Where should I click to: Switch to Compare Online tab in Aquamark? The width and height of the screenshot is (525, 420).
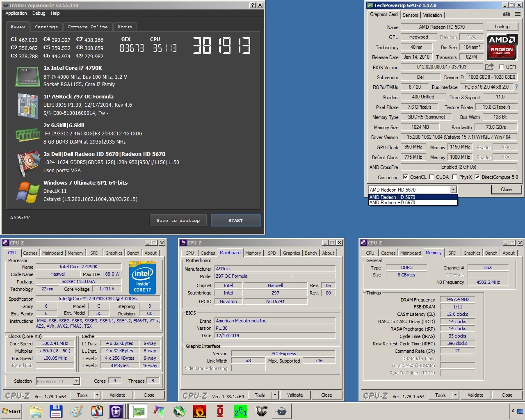pos(88,27)
